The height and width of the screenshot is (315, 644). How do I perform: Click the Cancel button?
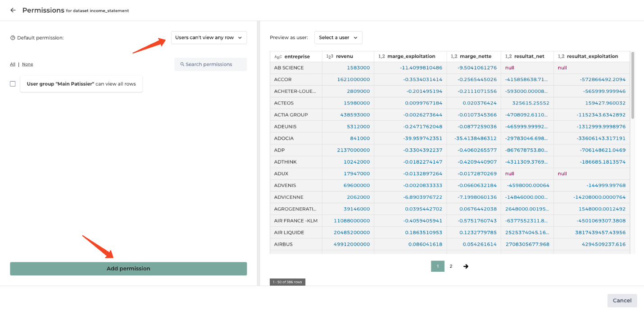pos(622,301)
